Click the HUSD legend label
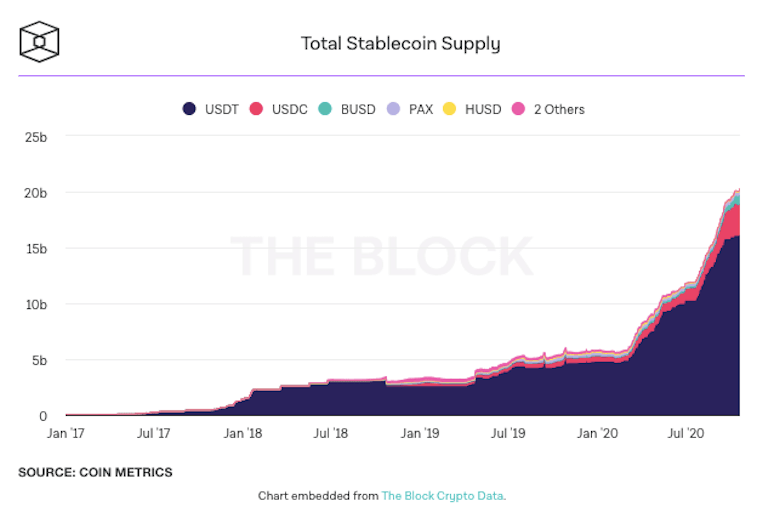The width and height of the screenshot is (780, 518). tap(483, 109)
